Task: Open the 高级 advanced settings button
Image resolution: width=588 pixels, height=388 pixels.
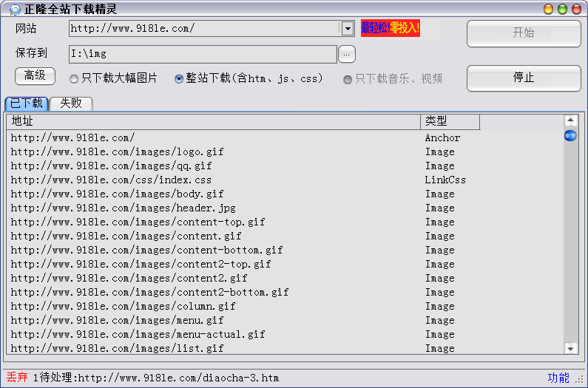Action: [35, 76]
